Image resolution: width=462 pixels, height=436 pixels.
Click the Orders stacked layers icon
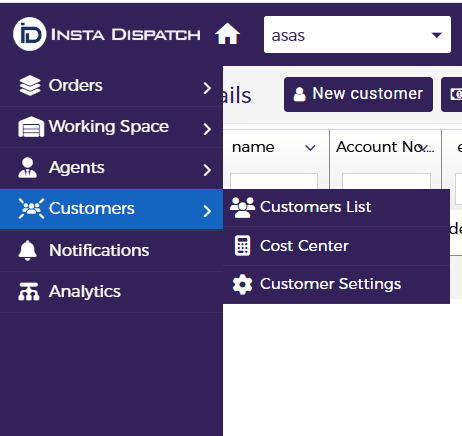pos(30,86)
